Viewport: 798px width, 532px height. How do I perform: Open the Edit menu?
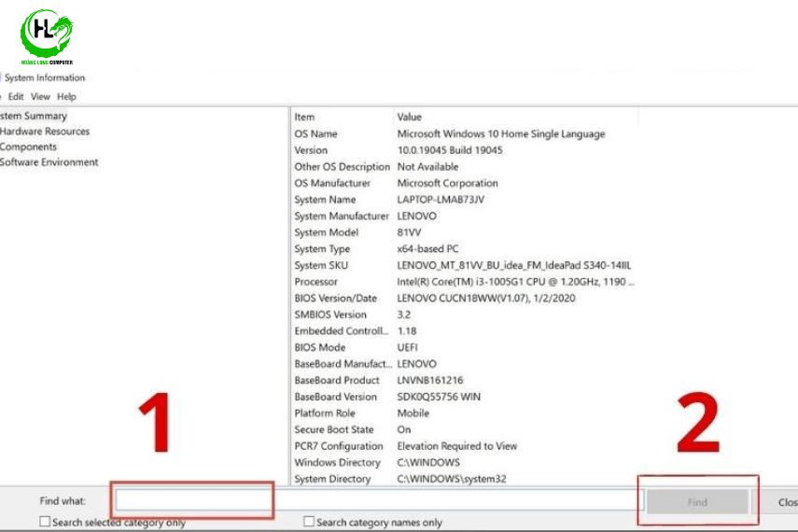pos(16,96)
